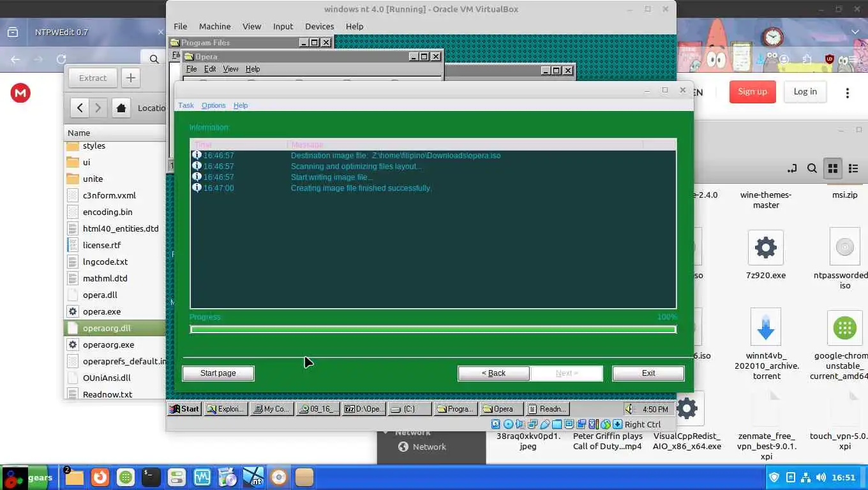
Task: Open the disc image mounter taskbar icon
Action: 228,477
